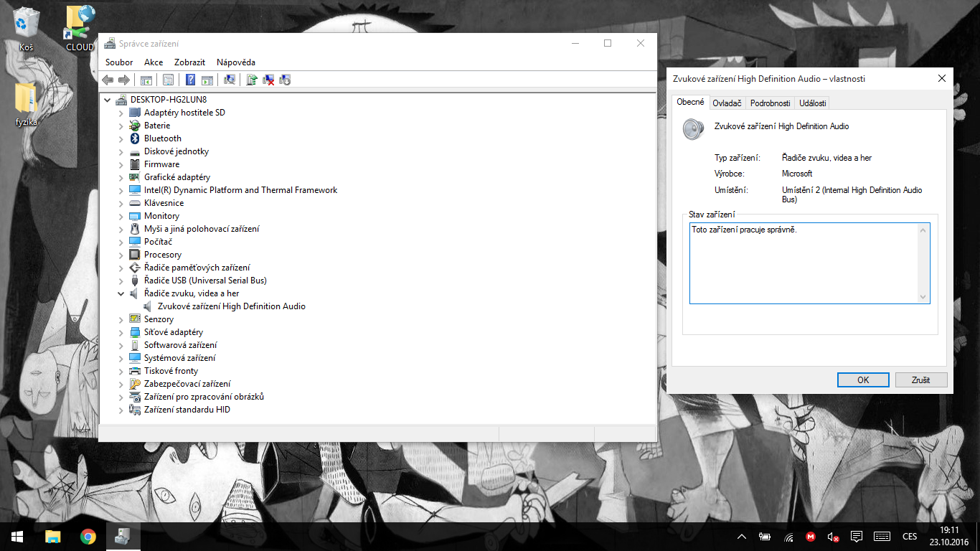Click the status box scrollbar down arrow

tap(923, 297)
